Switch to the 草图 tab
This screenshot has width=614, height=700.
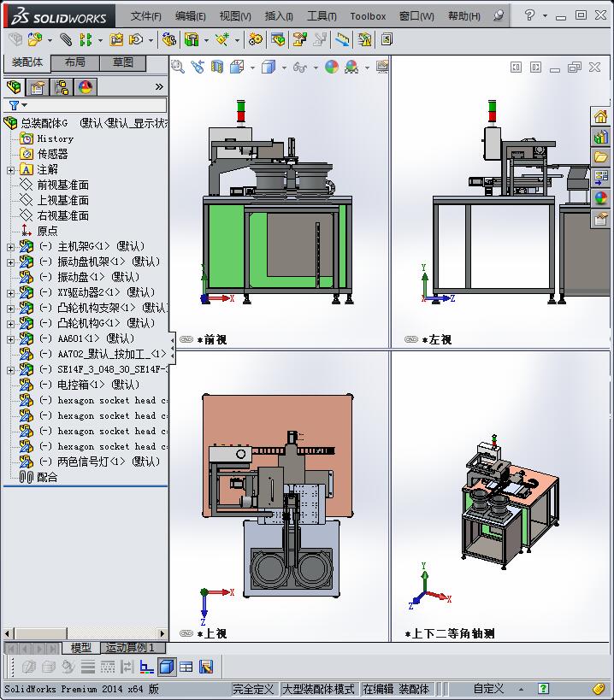coord(123,62)
